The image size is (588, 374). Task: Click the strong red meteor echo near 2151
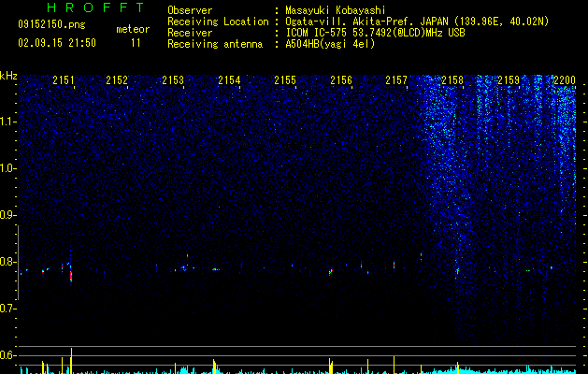(70, 276)
